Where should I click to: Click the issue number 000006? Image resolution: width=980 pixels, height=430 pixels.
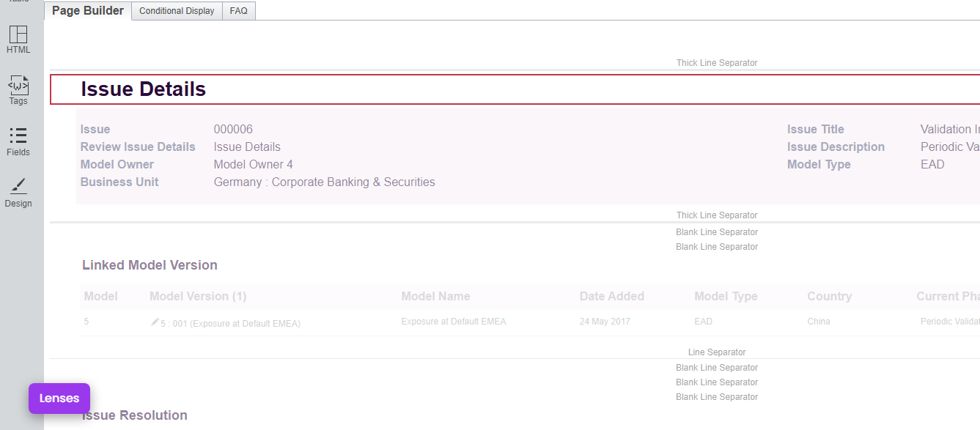click(233, 130)
